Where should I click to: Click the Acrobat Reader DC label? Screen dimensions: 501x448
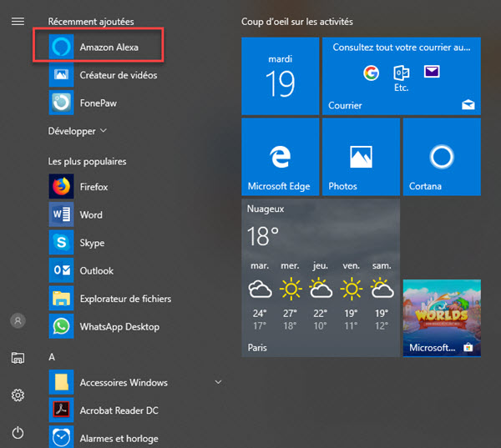[x=119, y=410]
